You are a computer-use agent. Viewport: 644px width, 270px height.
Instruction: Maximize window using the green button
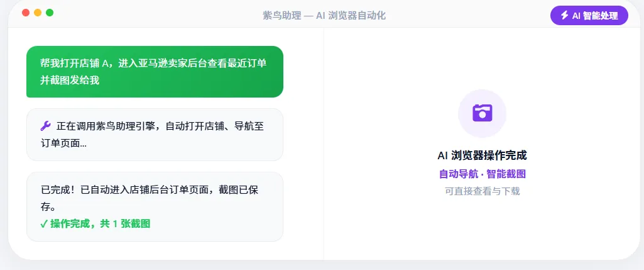50,13
